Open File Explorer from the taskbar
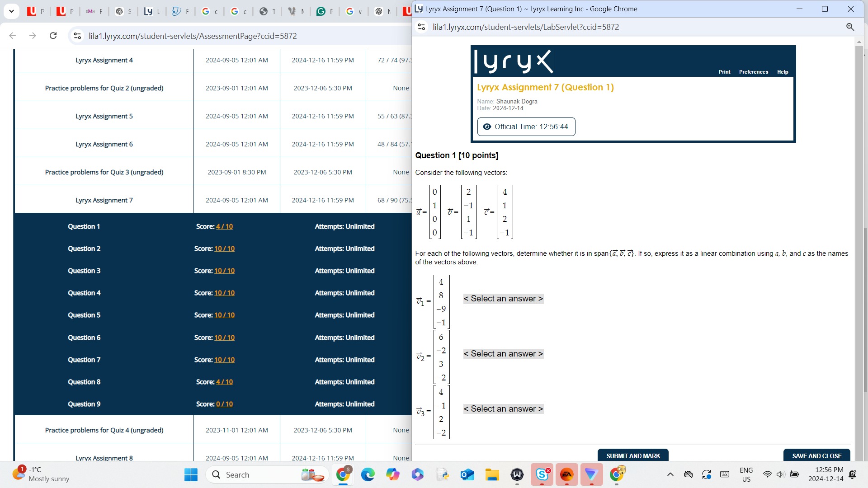 (x=492, y=474)
